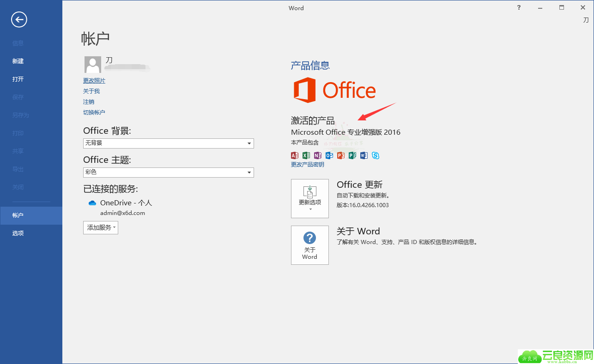Choose 导出 from the sidebar
Screen dimensions: 594x364
click(x=18, y=169)
